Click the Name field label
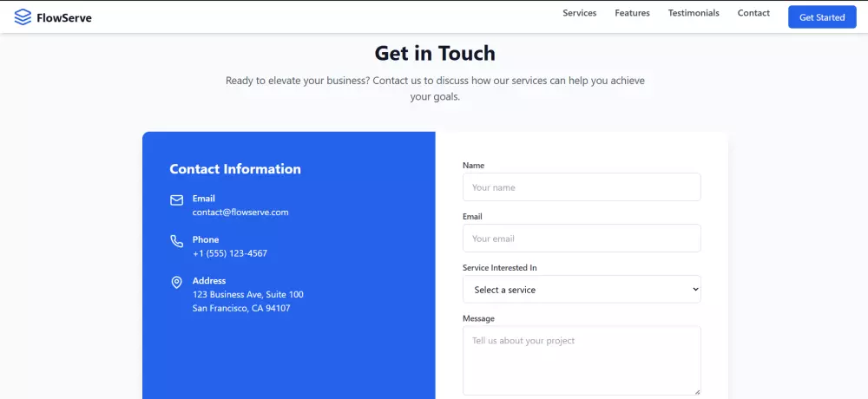This screenshot has width=868, height=399. [x=473, y=166]
